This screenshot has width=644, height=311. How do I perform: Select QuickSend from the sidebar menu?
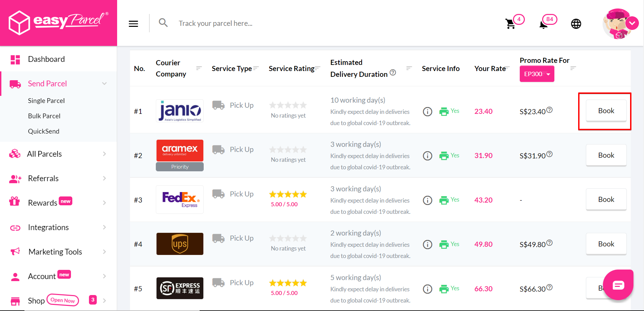point(44,131)
